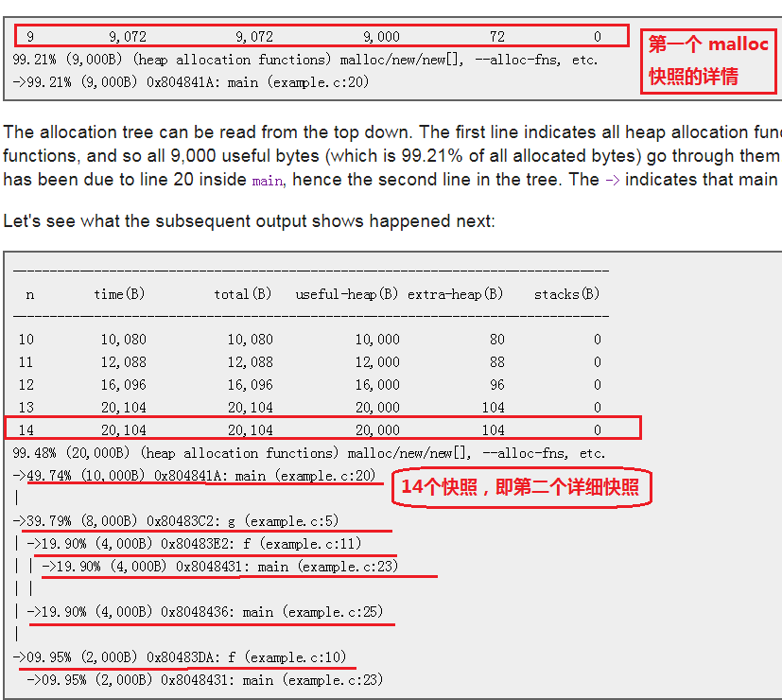Click the 49.74% main (example.c:20) tree entry
Screen dimensions: 782x700
pos(200,476)
